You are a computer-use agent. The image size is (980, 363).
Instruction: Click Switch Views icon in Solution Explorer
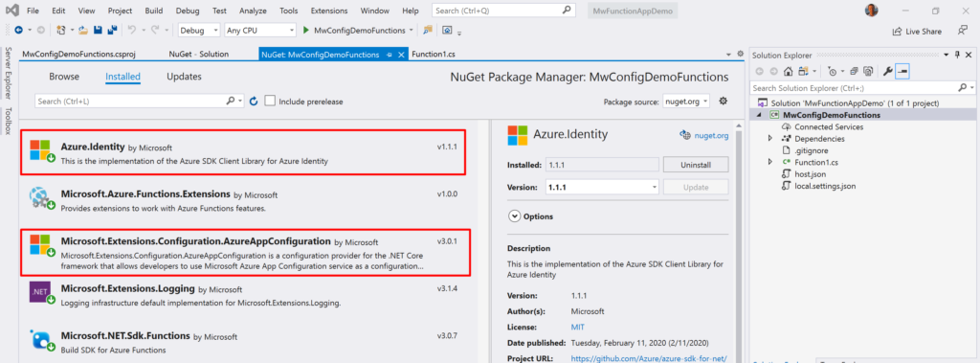pos(803,71)
